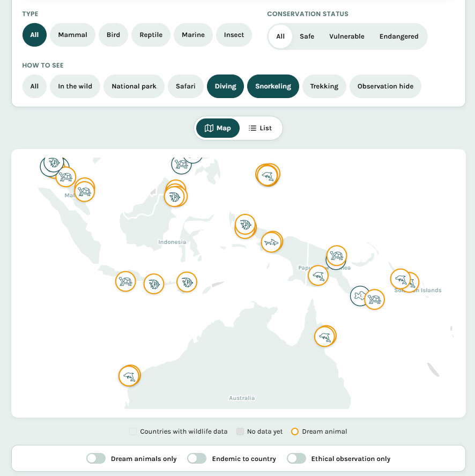475x476 pixels.
Task: Filter type by Bird
Action: [x=113, y=35]
